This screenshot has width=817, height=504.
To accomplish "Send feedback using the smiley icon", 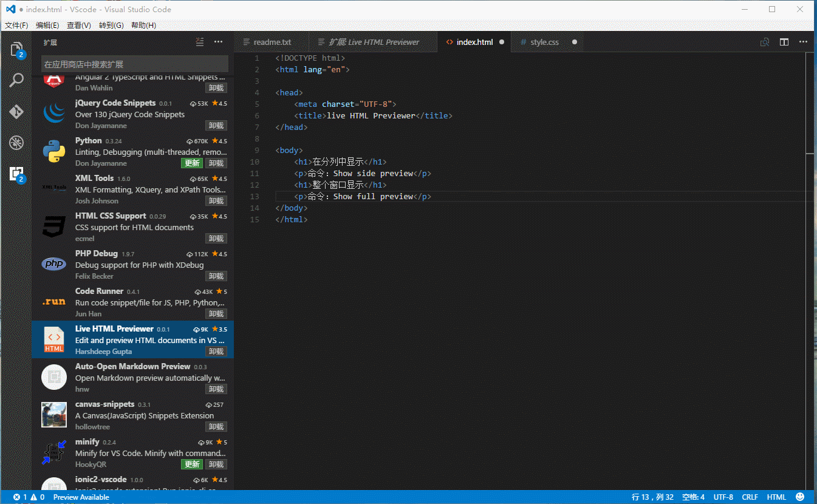I will point(800,497).
